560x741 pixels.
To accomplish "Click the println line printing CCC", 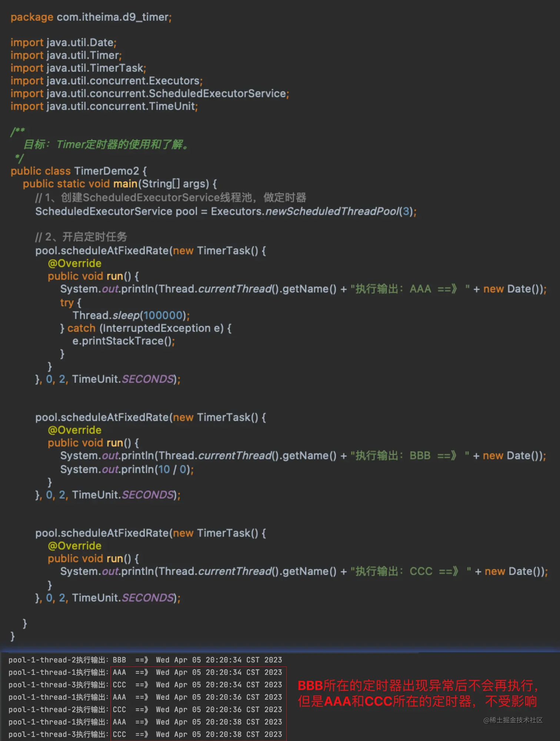I will point(304,571).
